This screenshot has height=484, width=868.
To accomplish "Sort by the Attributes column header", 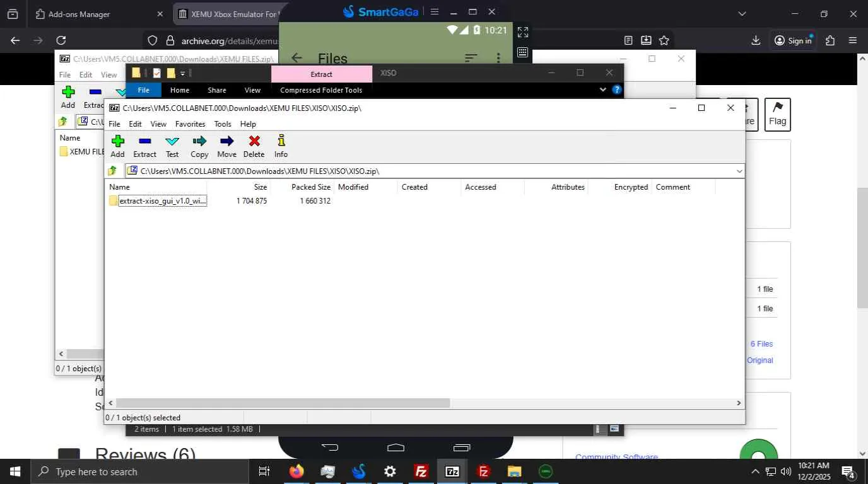I will point(557,187).
